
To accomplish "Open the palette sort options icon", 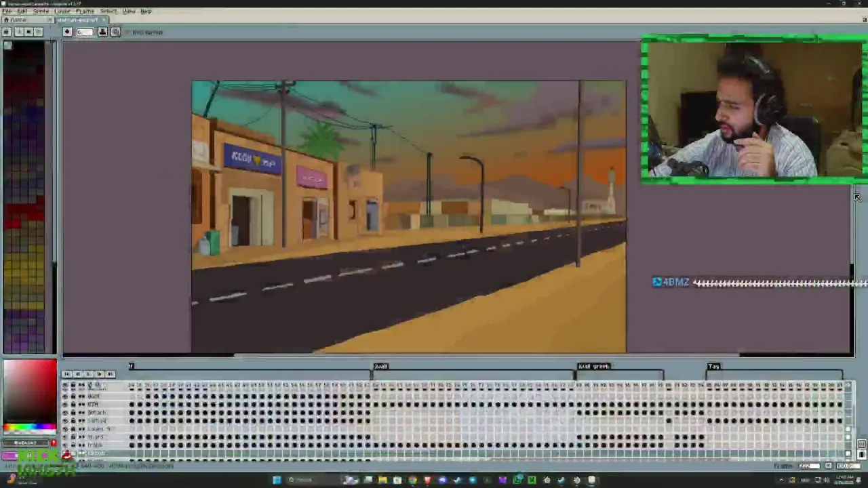I will [x=18, y=32].
